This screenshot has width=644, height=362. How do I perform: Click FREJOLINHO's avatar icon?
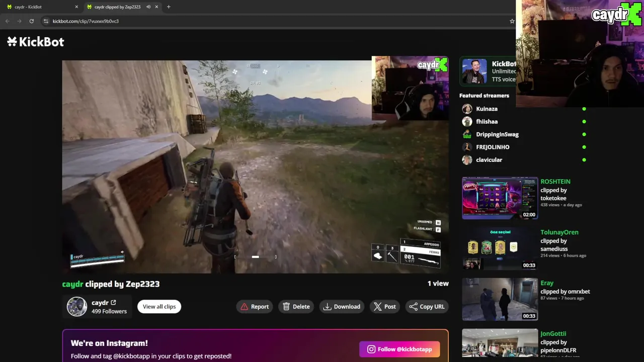[467, 147]
